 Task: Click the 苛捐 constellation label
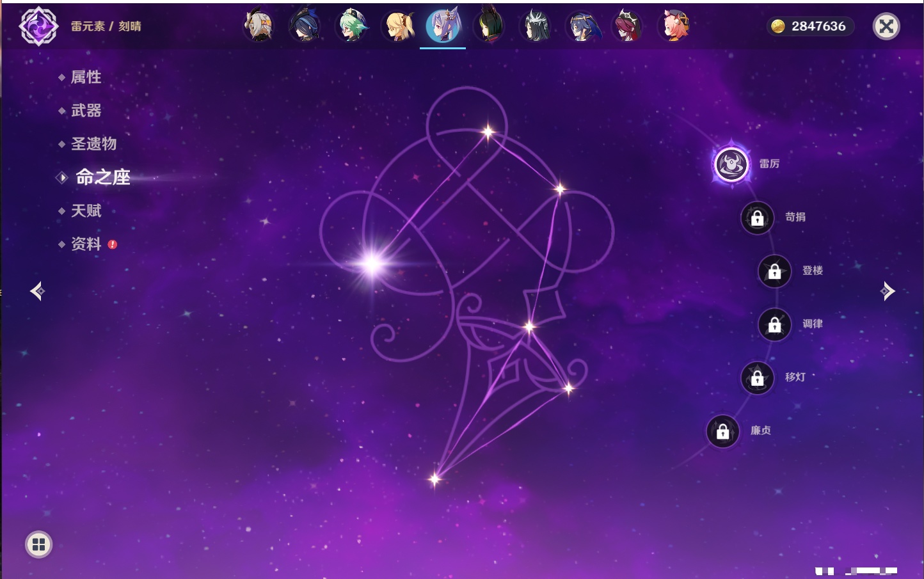pos(795,217)
